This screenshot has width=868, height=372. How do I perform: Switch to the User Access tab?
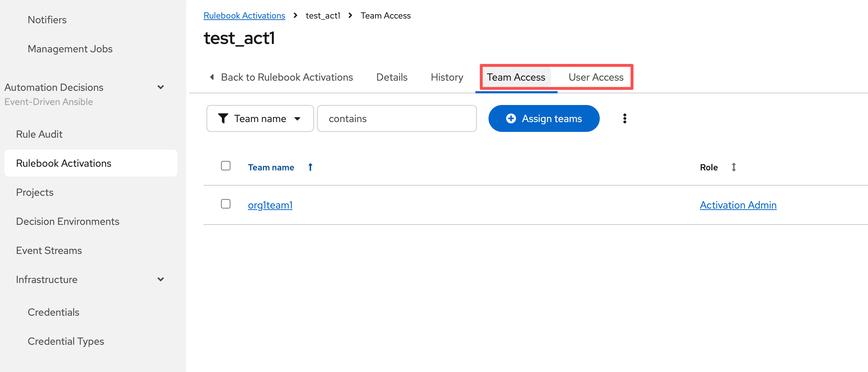(596, 77)
